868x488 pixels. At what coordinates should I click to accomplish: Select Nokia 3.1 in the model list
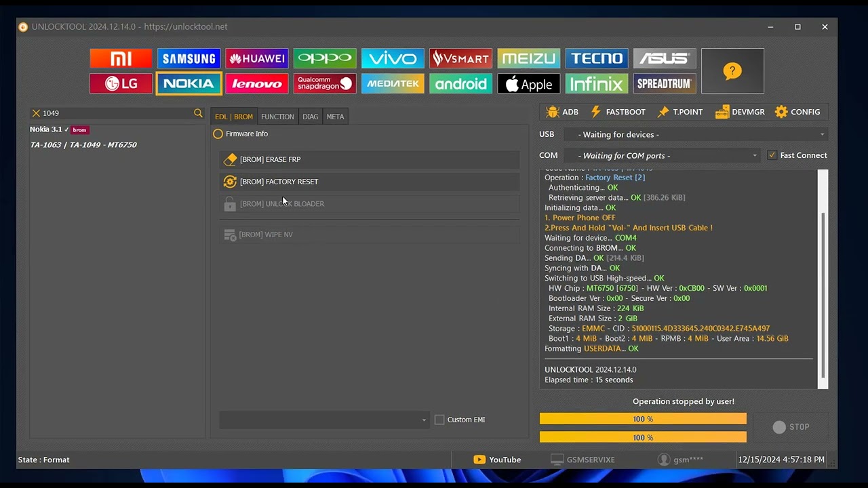click(x=59, y=129)
